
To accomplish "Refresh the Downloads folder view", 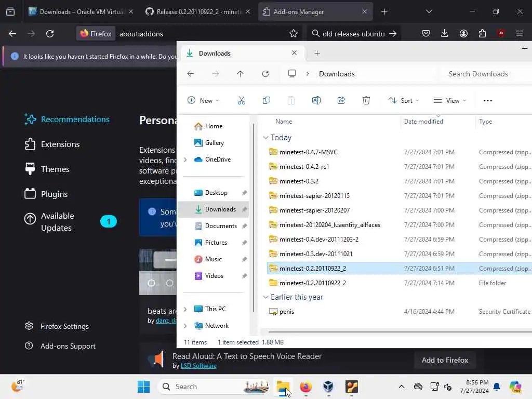I will 265,74.
